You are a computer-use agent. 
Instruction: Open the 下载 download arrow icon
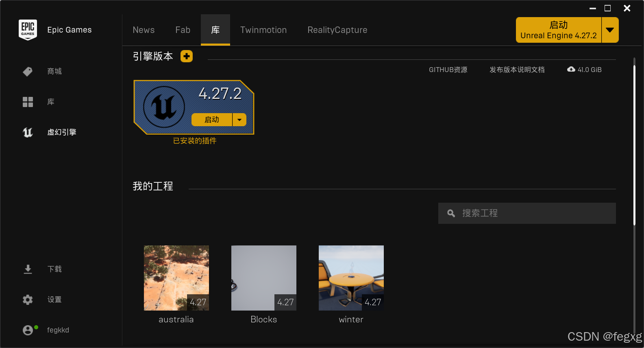click(28, 269)
